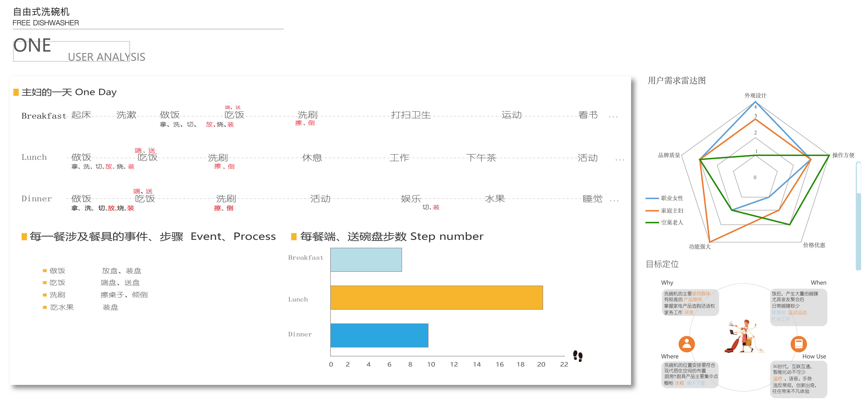Click the orange person icon near Where

coord(686,344)
